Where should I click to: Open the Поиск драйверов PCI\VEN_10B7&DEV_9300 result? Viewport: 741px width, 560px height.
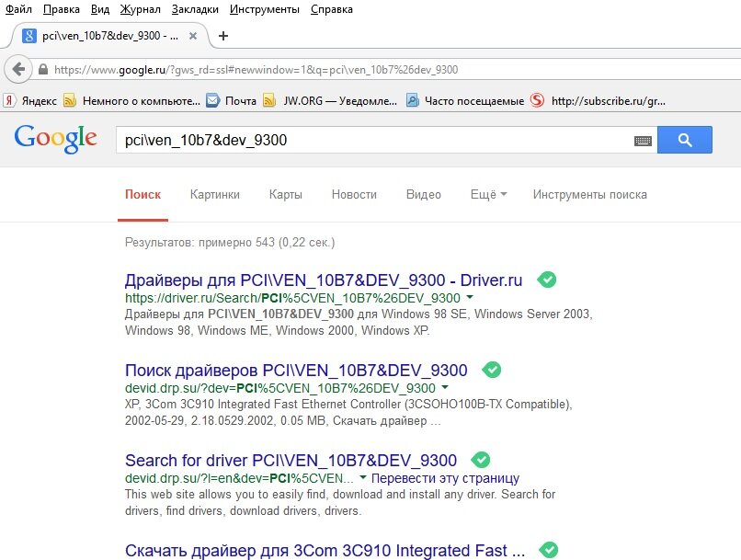tap(296, 370)
